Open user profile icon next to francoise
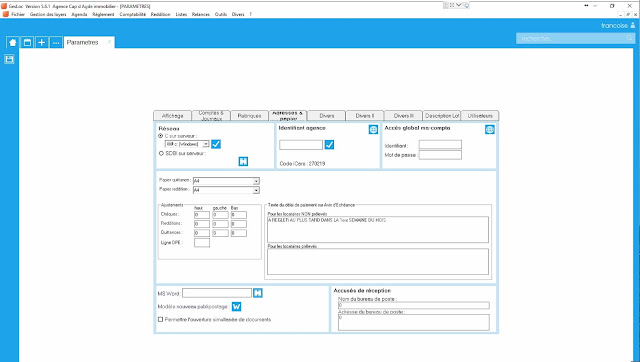640x362 pixels. (633, 25)
